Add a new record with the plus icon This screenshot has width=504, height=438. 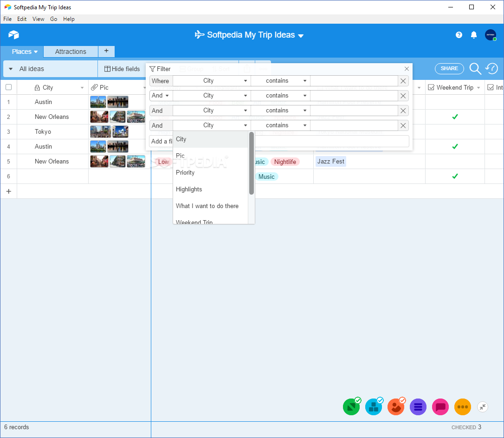click(x=9, y=191)
